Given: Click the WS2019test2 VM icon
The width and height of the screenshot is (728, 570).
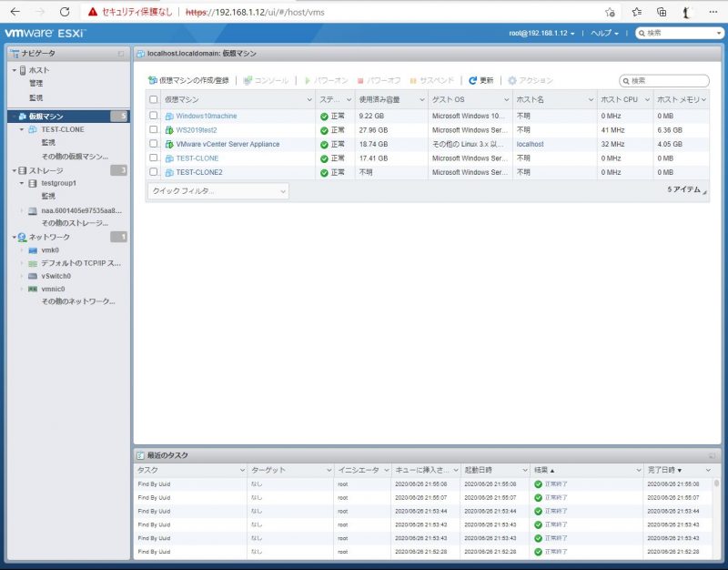Looking at the screenshot, I should [169, 130].
